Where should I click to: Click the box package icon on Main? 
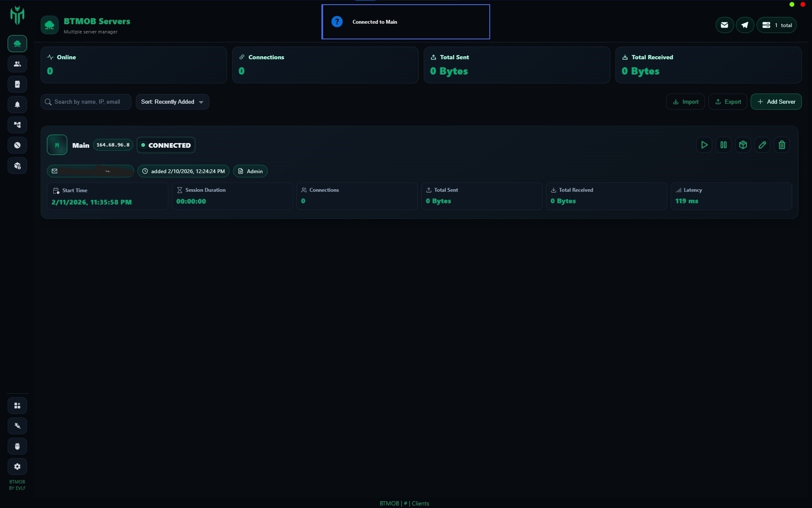tap(743, 145)
